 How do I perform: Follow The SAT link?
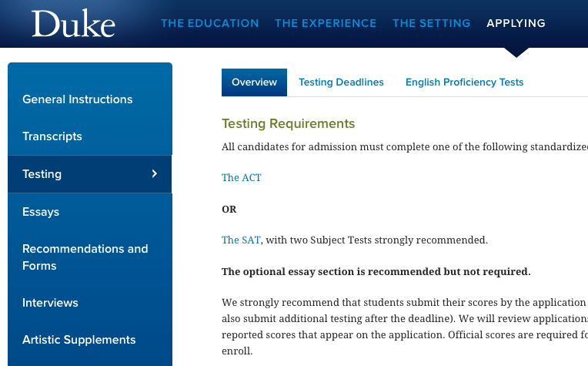point(241,240)
